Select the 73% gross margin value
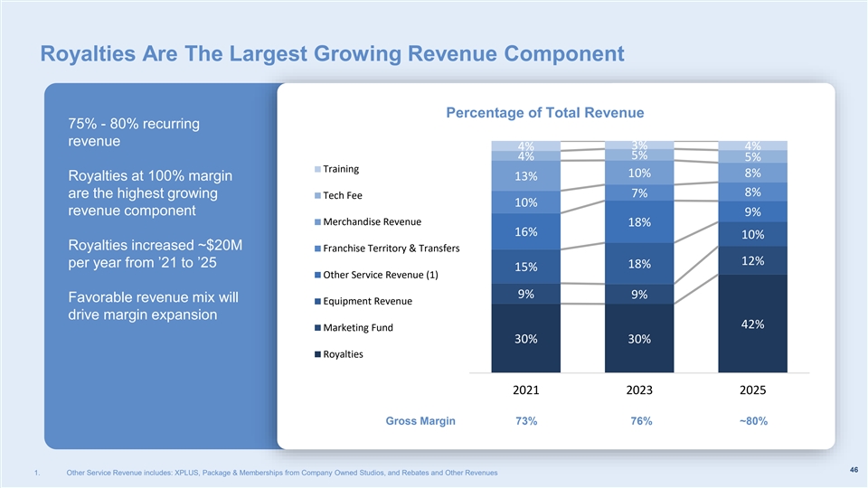Screen dimensions: 868x488 coord(525,421)
